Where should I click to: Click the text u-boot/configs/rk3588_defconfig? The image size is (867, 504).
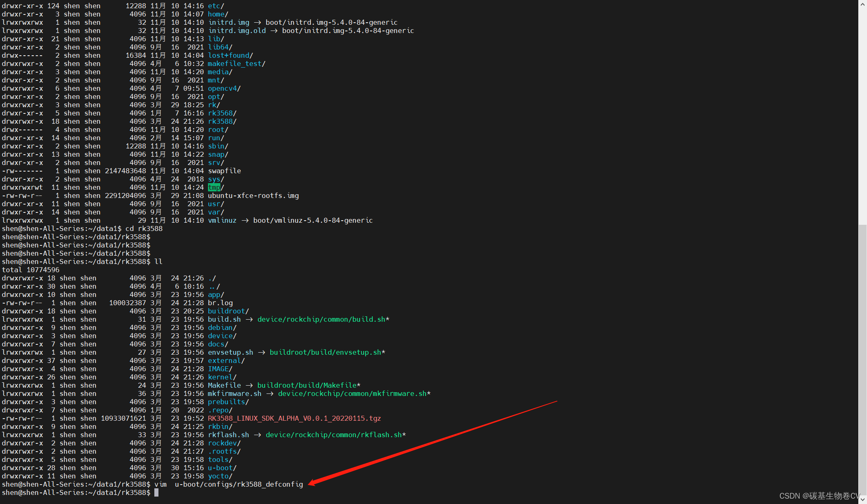(x=239, y=484)
